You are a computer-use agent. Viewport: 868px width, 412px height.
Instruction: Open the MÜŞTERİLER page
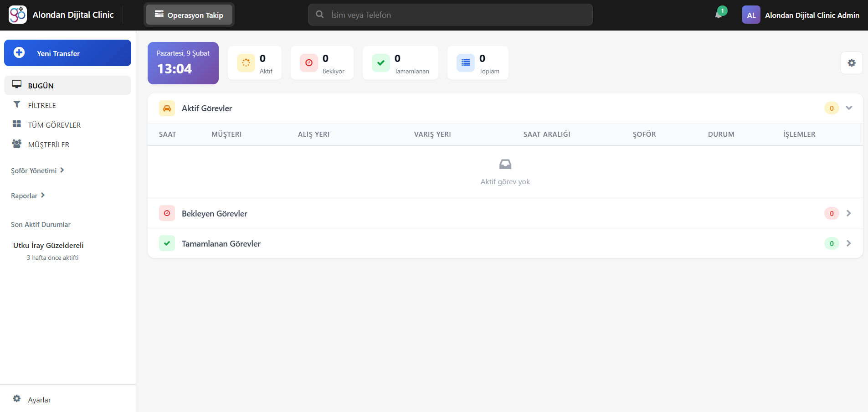49,144
